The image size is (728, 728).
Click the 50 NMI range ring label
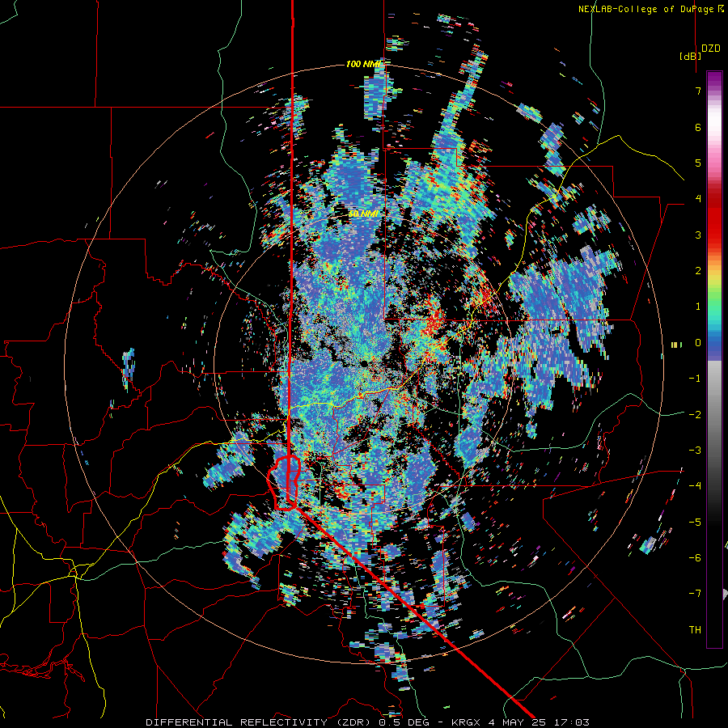tap(363, 214)
